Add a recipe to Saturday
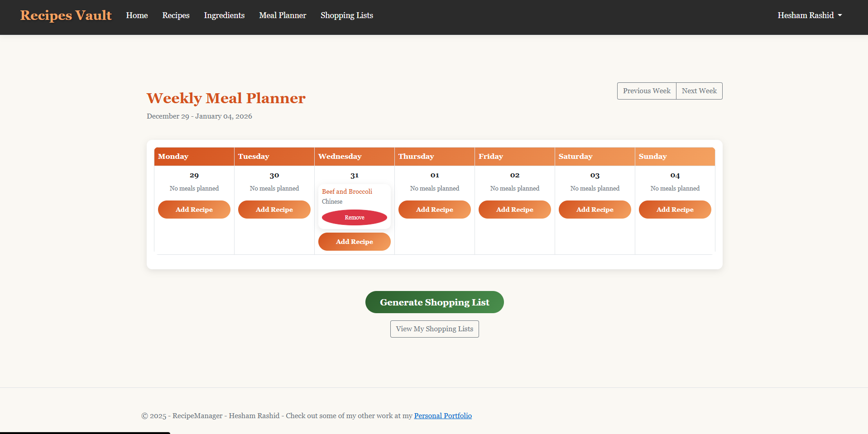 pyautogui.click(x=595, y=209)
